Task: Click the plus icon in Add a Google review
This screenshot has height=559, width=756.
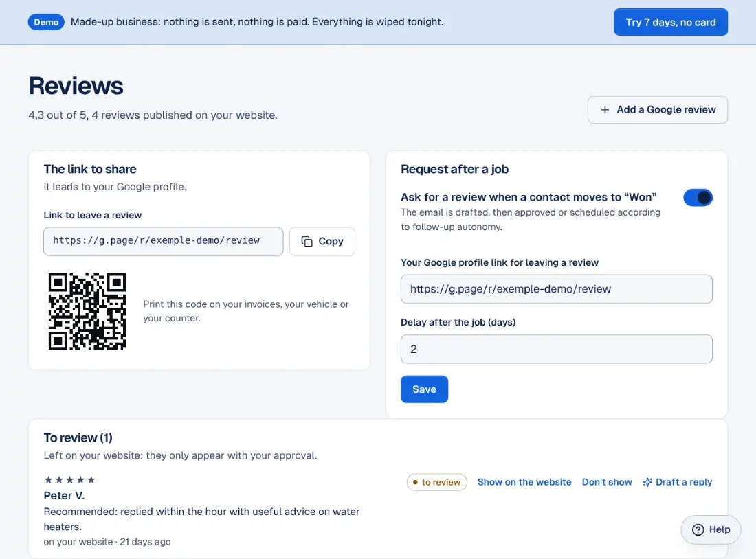Action: click(x=605, y=110)
